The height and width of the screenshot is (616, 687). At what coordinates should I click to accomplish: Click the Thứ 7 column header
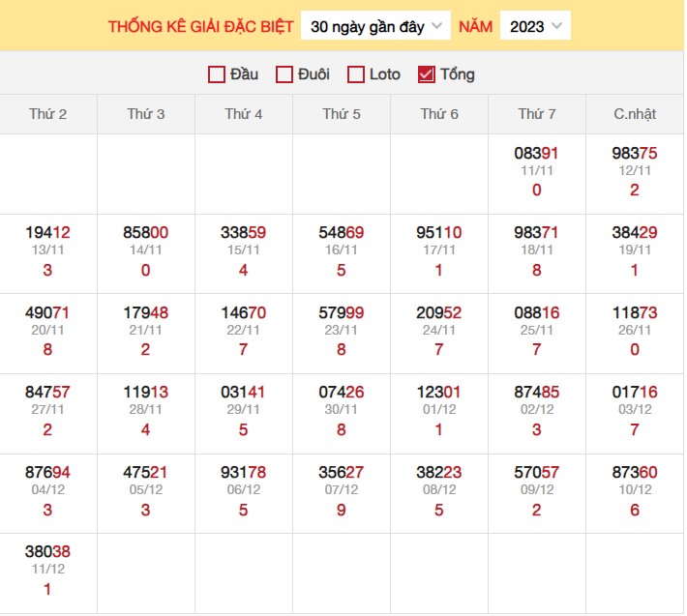coord(537,114)
